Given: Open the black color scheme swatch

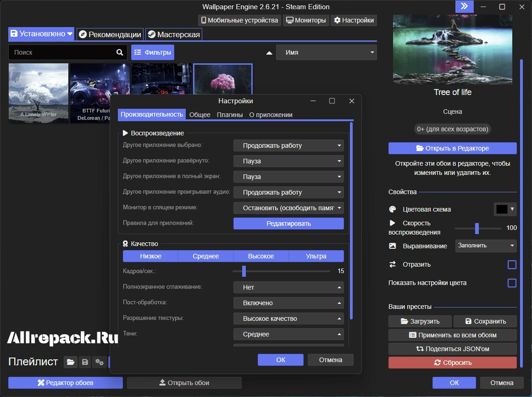Looking at the screenshot, I should tap(505, 209).
